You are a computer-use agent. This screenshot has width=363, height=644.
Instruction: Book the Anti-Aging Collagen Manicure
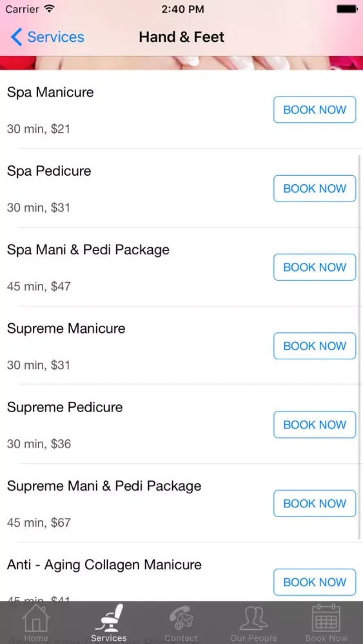[315, 582]
